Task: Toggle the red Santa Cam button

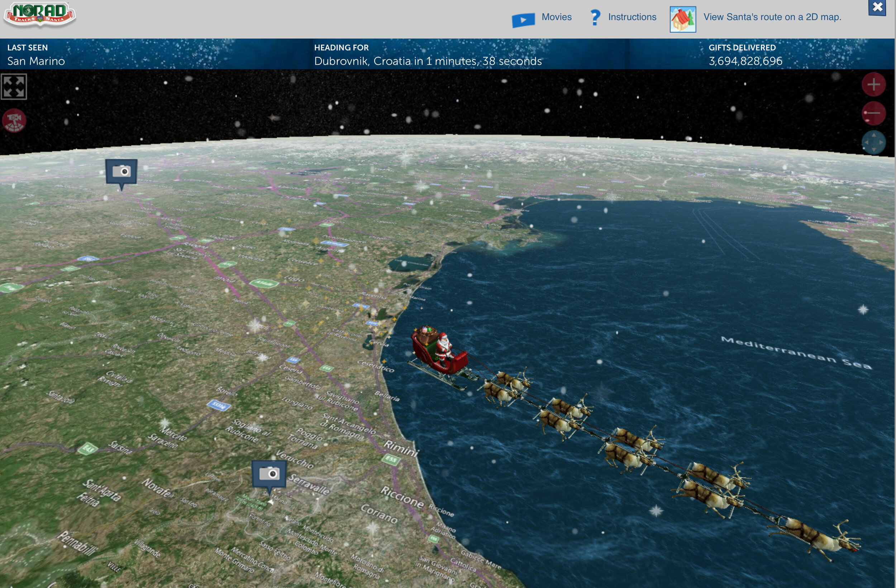Action: pyautogui.click(x=14, y=121)
